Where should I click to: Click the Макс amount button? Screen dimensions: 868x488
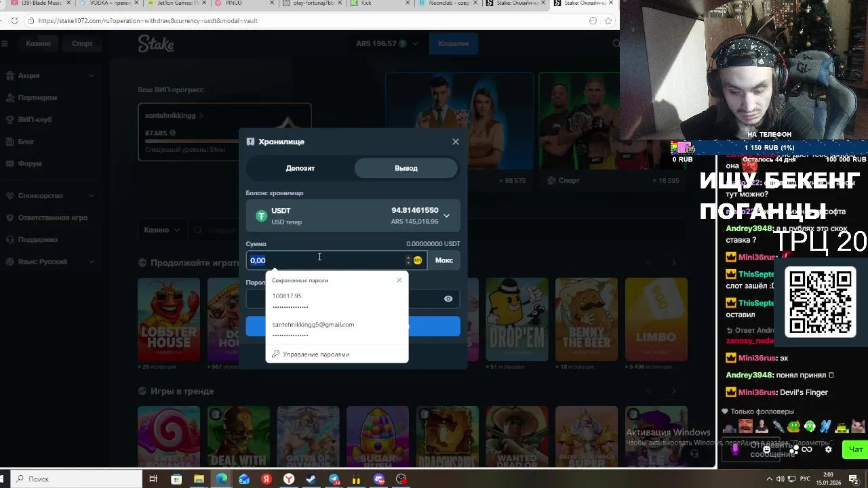pyautogui.click(x=444, y=260)
